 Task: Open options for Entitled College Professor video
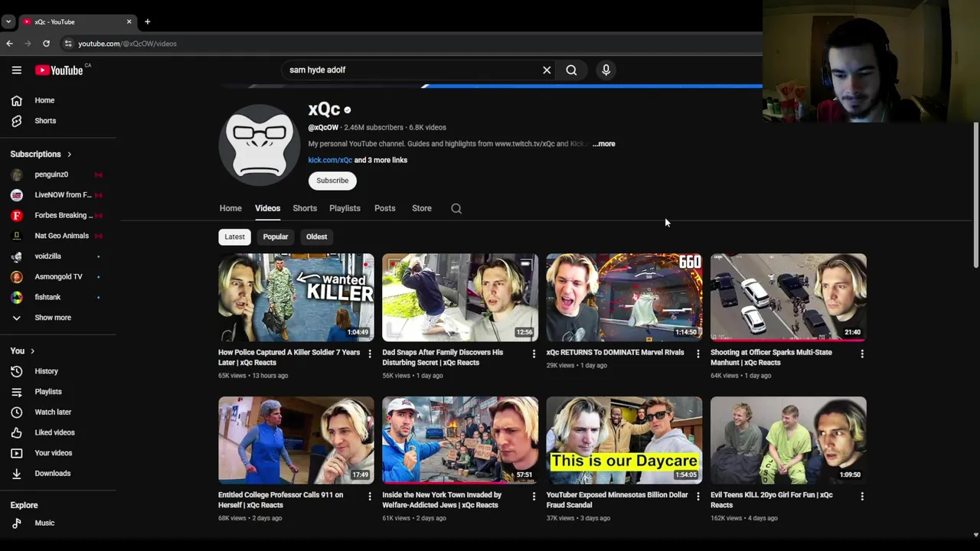click(x=370, y=496)
